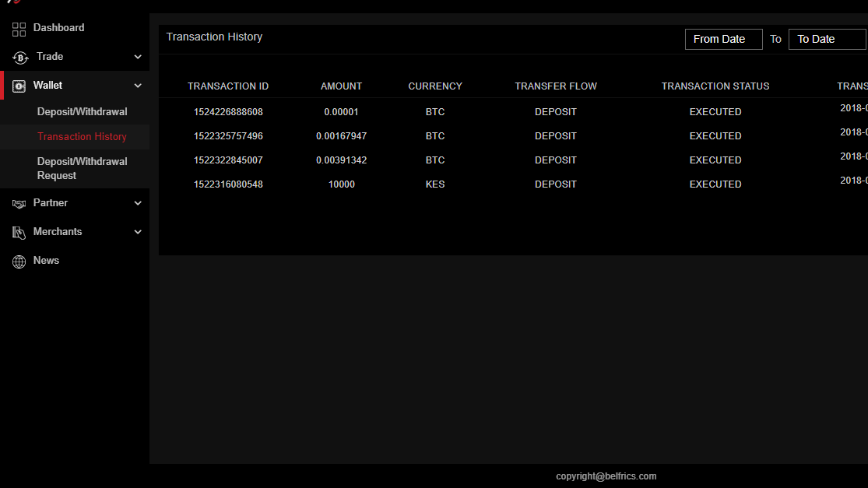Collapse the Wallet section chevron

(x=138, y=86)
